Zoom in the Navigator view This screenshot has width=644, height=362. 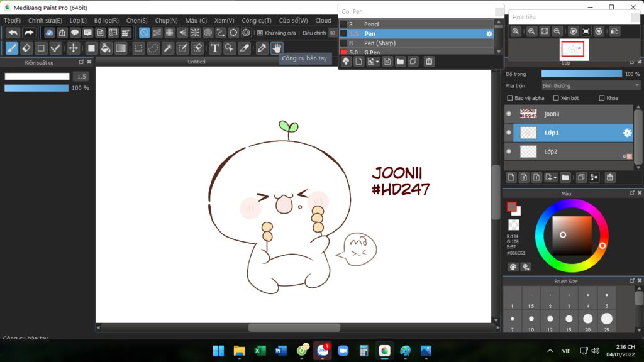[x=531, y=31]
